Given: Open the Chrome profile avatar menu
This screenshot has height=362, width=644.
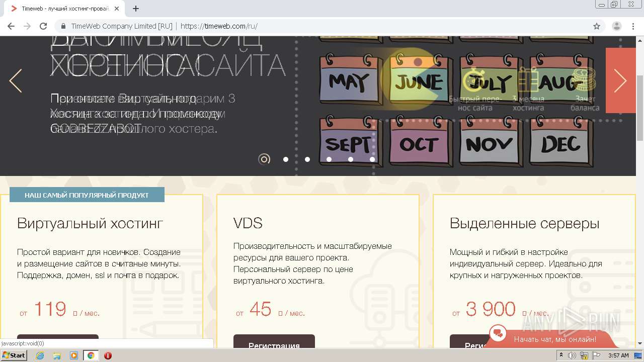Looking at the screenshot, I should pos(617,26).
